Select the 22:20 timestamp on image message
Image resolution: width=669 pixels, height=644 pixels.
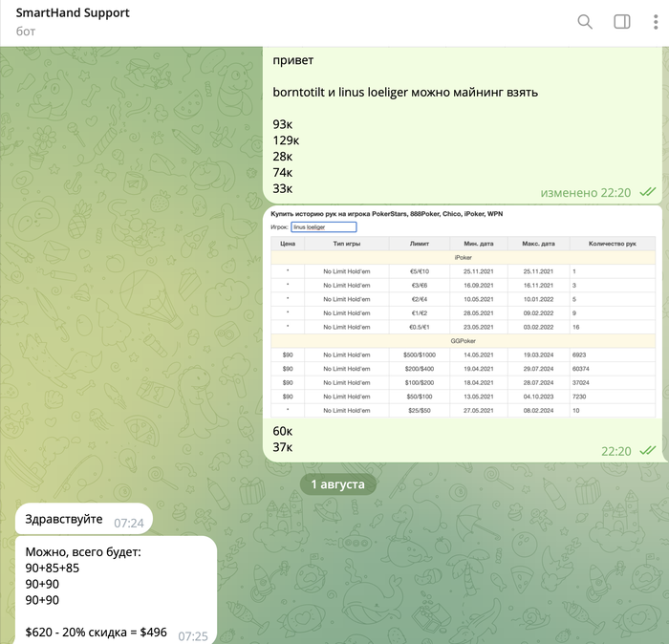point(616,451)
